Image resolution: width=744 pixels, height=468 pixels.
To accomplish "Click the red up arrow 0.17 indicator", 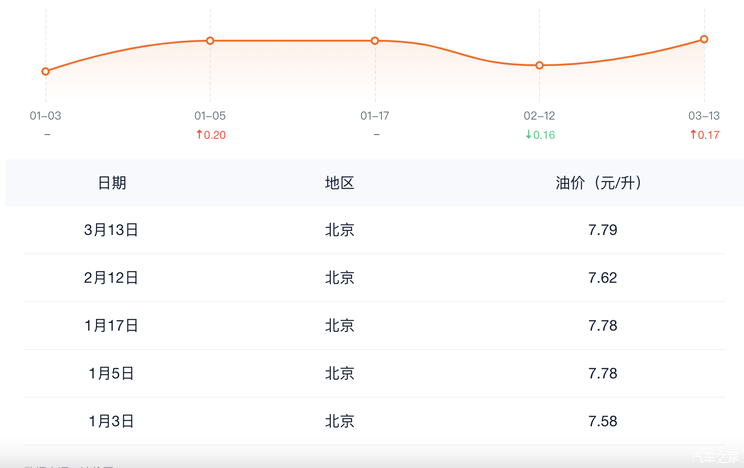I will coord(704,135).
